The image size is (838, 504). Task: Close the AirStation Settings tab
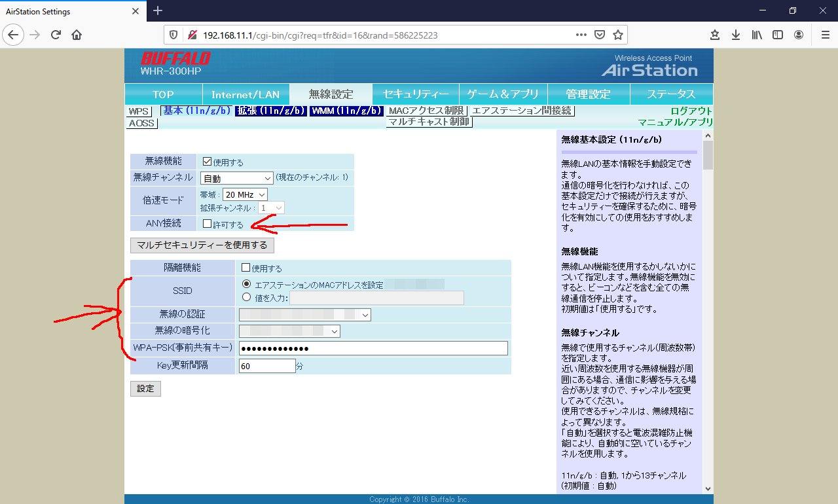point(136,11)
